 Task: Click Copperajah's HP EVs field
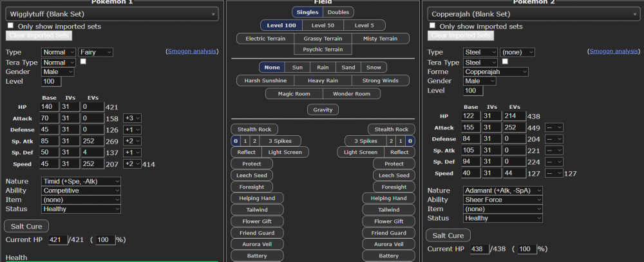(x=514, y=117)
